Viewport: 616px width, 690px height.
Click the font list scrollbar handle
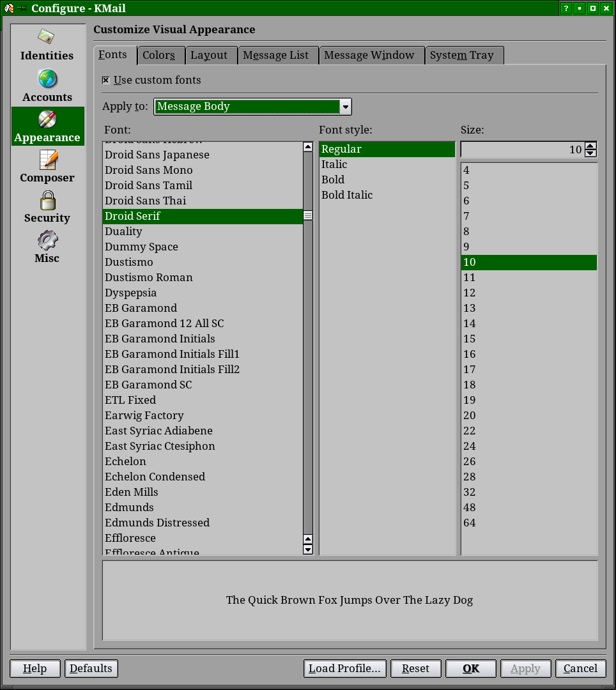click(x=308, y=216)
